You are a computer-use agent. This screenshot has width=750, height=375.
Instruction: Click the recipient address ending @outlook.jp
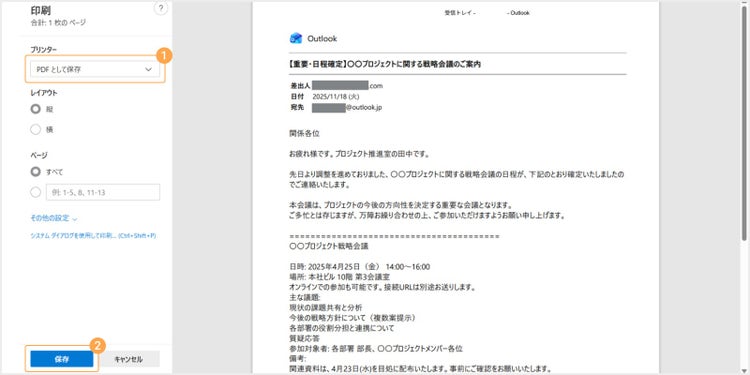347,108
